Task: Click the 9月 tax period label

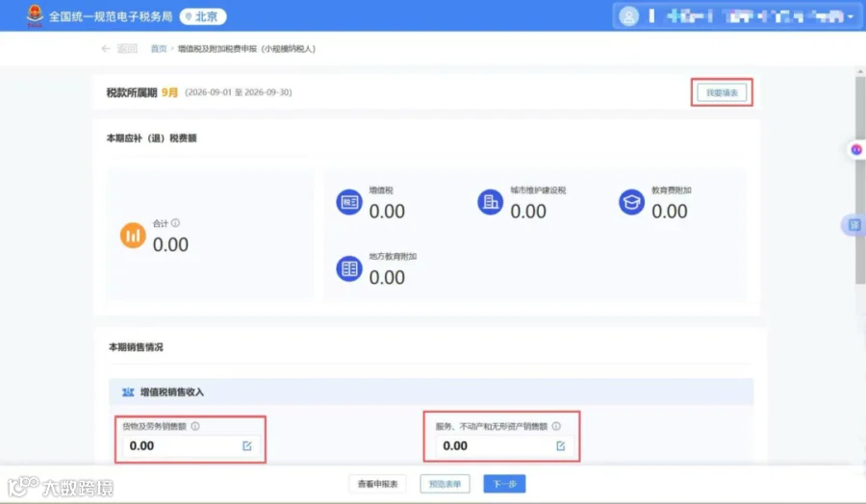Action: pyautogui.click(x=169, y=92)
